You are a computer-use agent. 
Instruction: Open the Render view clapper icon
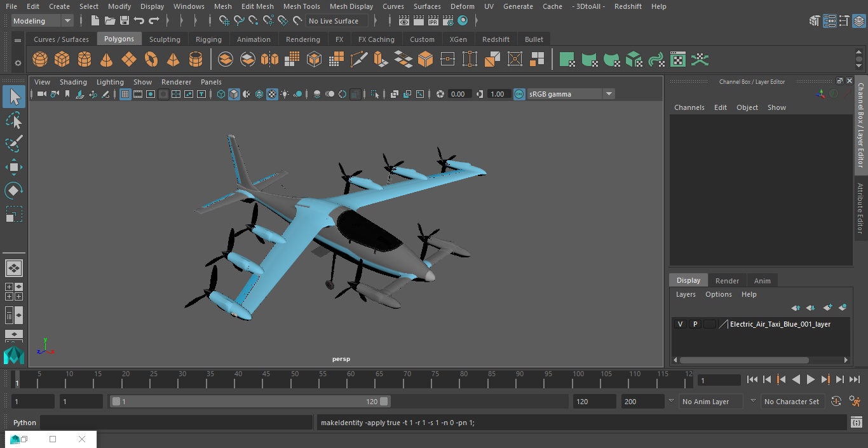click(x=404, y=21)
